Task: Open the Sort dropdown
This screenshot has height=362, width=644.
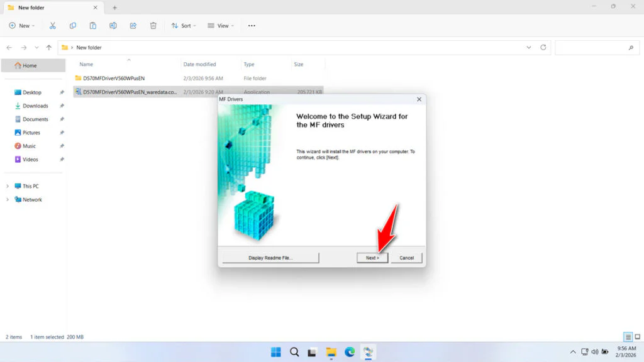Action: (x=184, y=25)
